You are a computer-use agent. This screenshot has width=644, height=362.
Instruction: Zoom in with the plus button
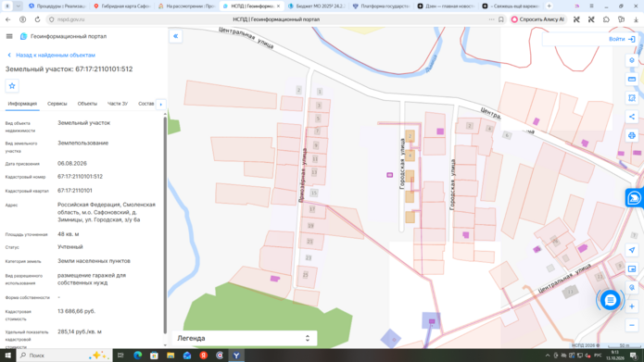(x=632, y=306)
